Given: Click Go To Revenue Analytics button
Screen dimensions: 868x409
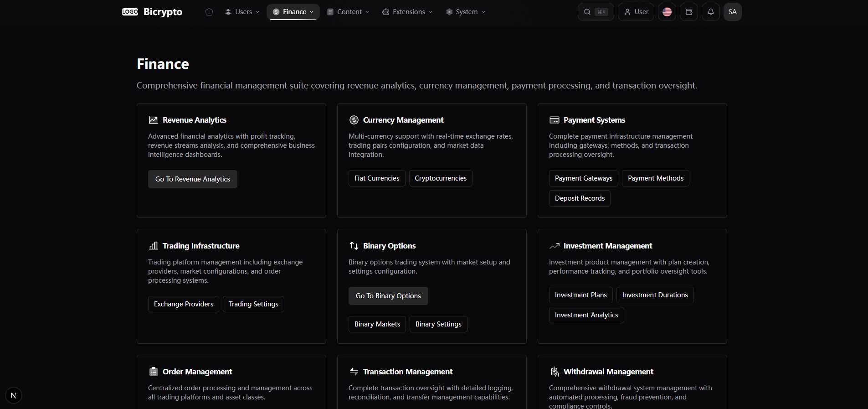Looking at the screenshot, I should [x=192, y=179].
